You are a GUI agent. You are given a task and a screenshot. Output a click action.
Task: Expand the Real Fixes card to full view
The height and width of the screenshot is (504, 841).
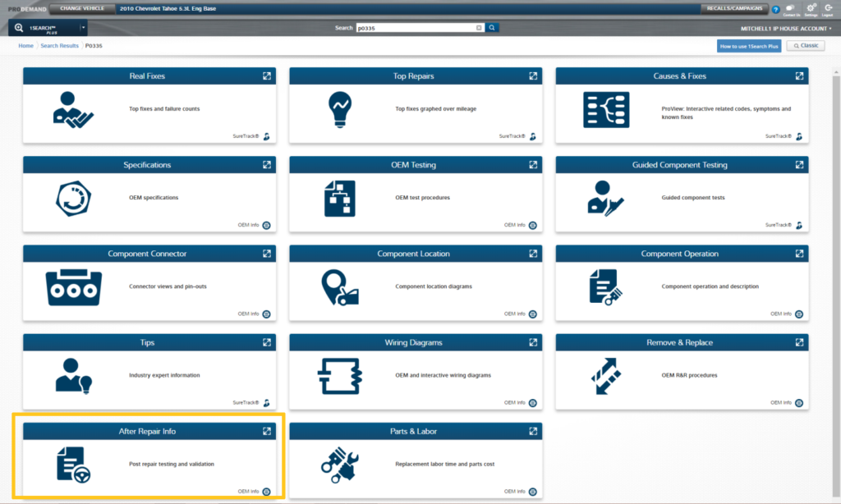267,76
